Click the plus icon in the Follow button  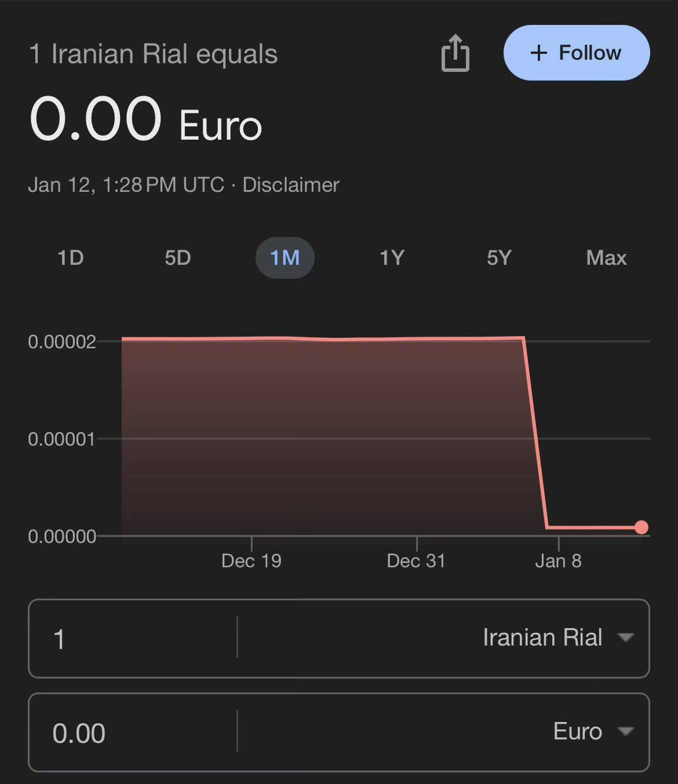538,53
